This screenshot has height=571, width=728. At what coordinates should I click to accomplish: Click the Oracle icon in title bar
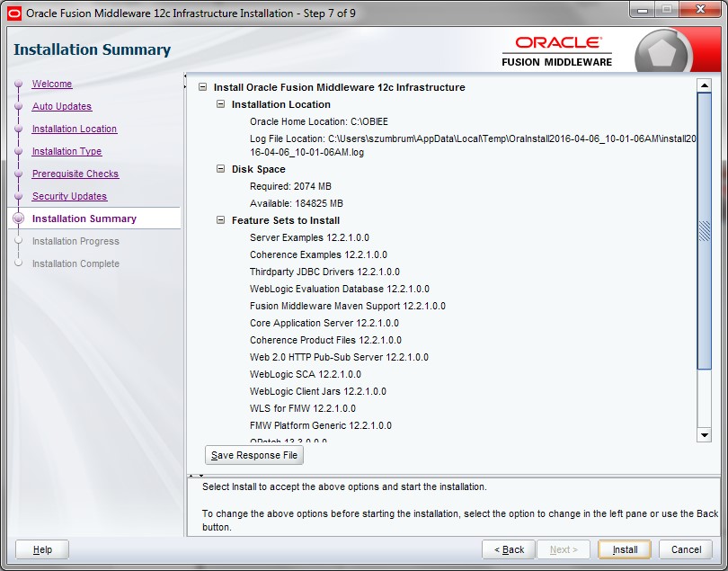coord(13,13)
